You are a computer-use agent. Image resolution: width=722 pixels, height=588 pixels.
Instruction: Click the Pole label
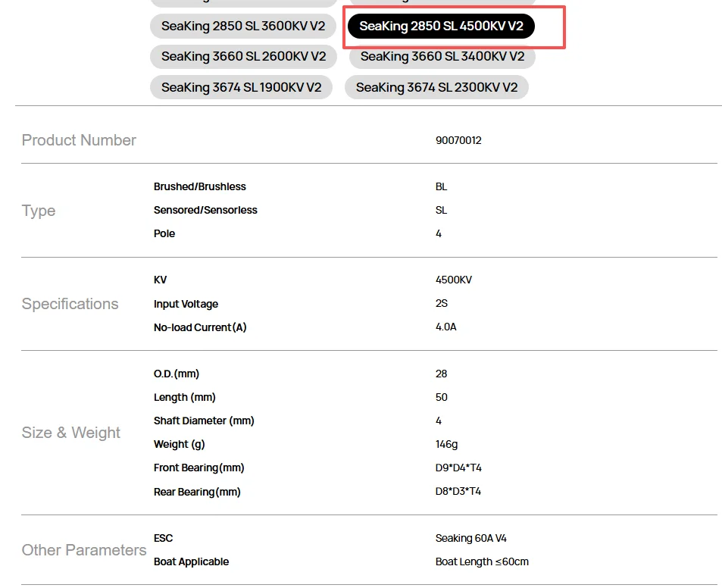click(164, 233)
